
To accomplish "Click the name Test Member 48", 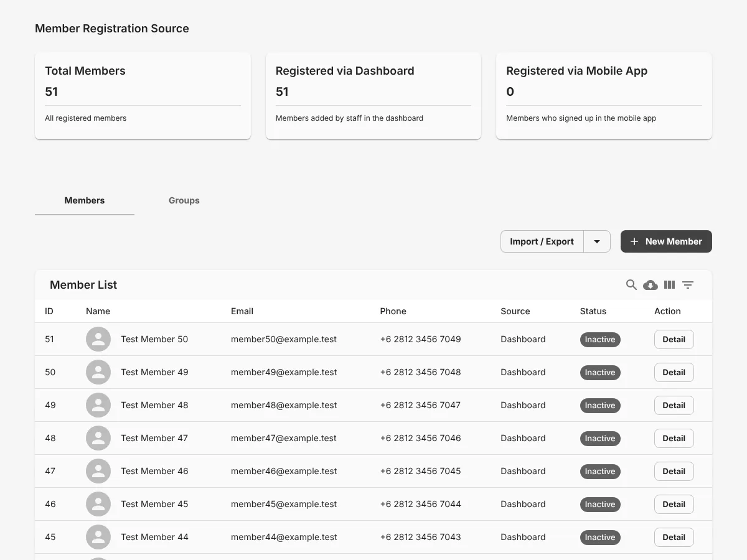I will tap(154, 405).
